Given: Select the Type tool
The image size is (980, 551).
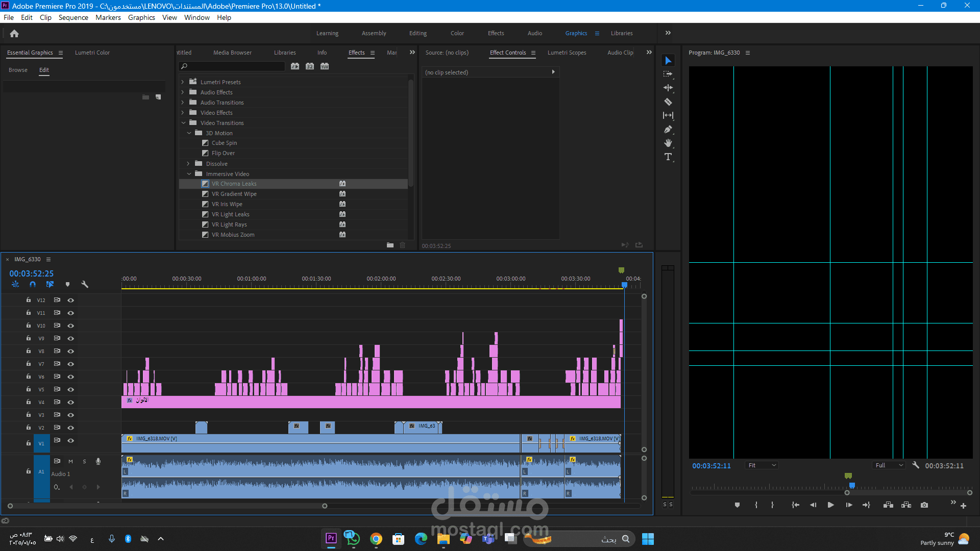Looking at the screenshot, I should (x=668, y=157).
